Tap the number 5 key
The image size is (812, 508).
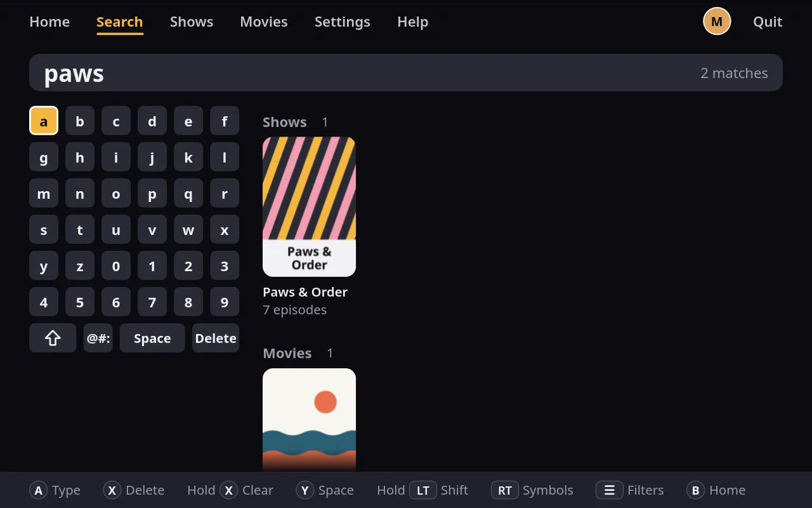(x=80, y=302)
